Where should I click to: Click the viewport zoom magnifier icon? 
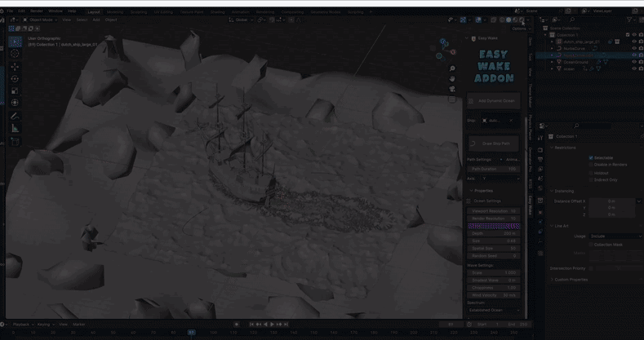click(452, 68)
